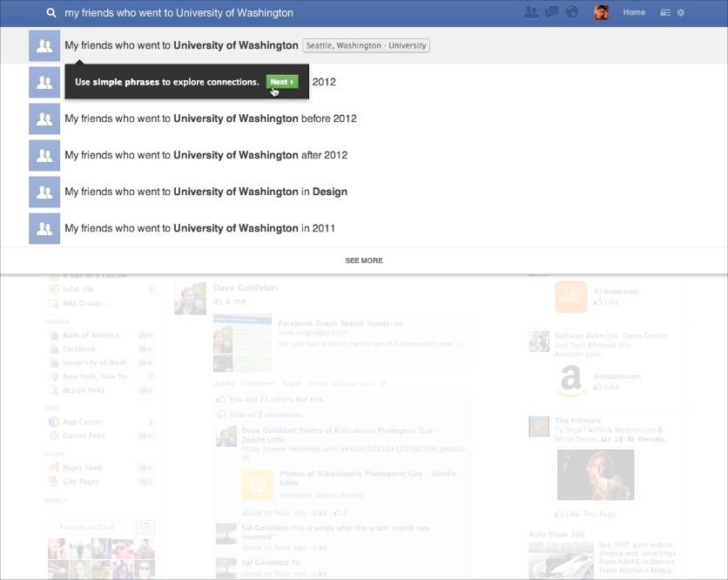The height and width of the screenshot is (580, 728).
Task: Open Games Feed in sidebar
Action: click(84, 435)
